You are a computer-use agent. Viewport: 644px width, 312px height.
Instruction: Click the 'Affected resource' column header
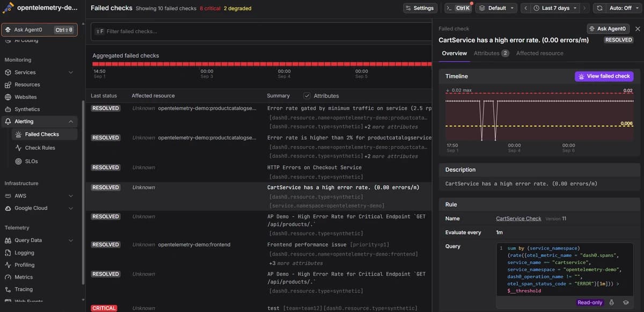tap(153, 96)
